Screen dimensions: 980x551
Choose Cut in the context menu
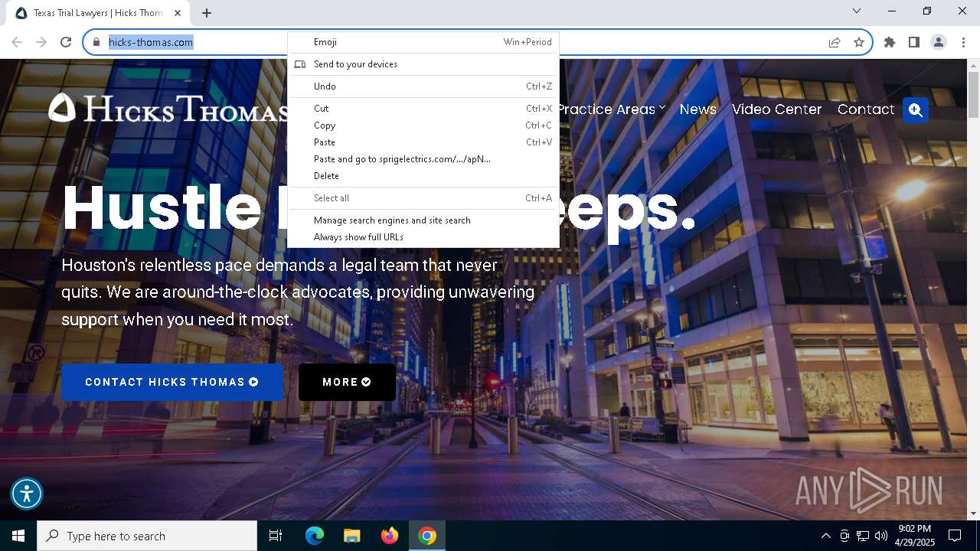click(423, 109)
